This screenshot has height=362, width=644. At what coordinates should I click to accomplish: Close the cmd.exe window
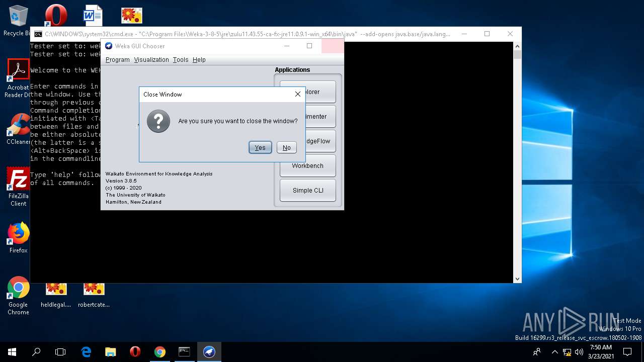pos(510,34)
